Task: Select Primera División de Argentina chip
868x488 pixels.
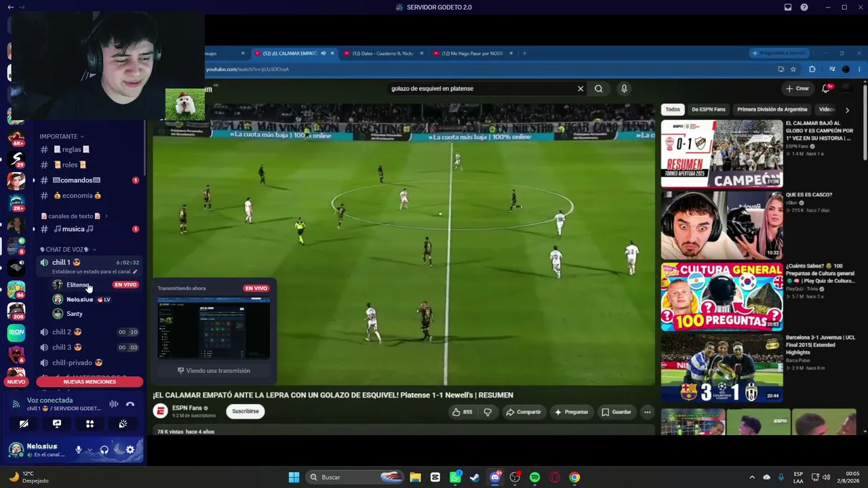Action: [x=772, y=109]
